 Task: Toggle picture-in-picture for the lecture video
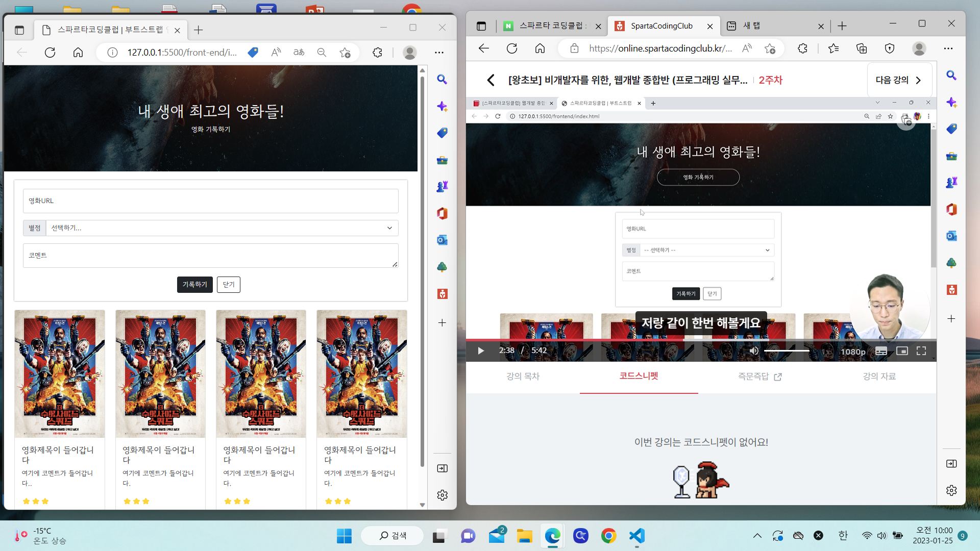902,351
